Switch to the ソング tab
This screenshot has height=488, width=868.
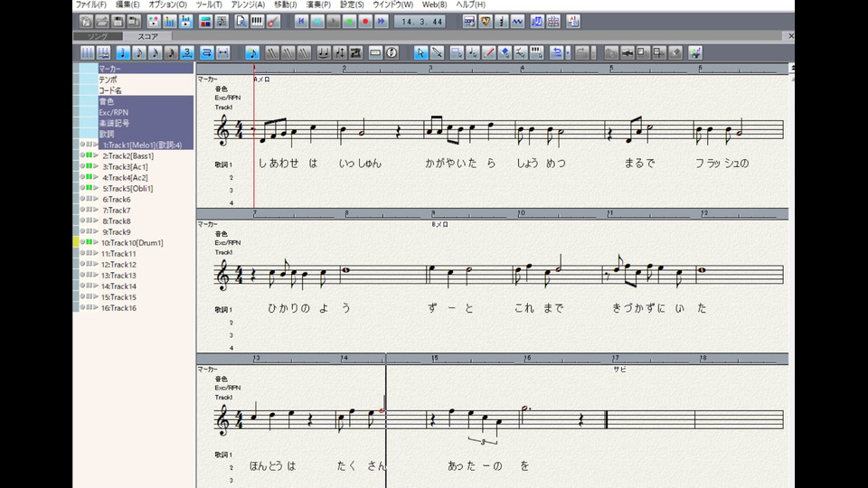[x=98, y=36]
